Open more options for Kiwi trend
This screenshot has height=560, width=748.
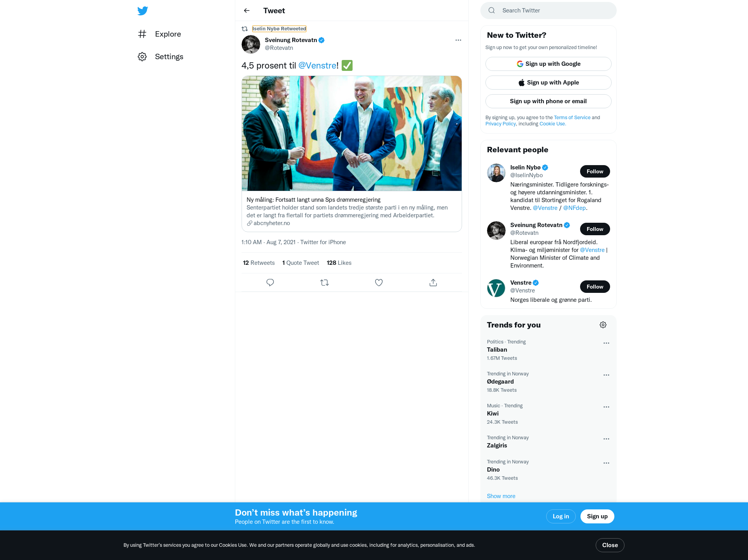(x=606, y=407)
